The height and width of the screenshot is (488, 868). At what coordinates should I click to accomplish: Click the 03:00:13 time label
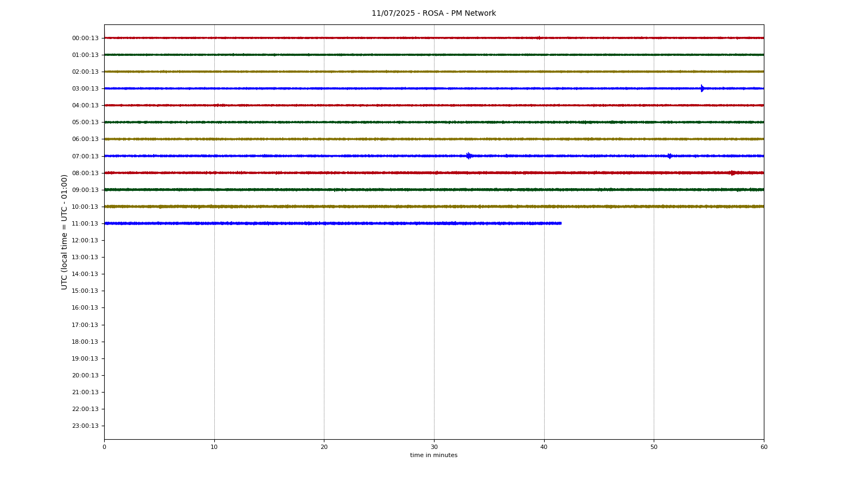pyautogui.click(x=85, y=88)
